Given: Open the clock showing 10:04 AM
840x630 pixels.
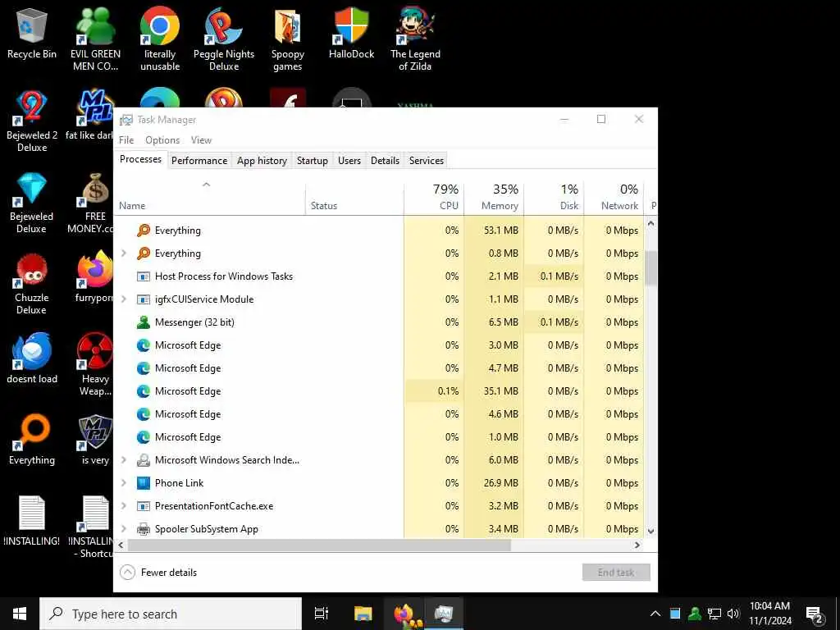Looking at the screenshot, I should (x=769, y=614).
